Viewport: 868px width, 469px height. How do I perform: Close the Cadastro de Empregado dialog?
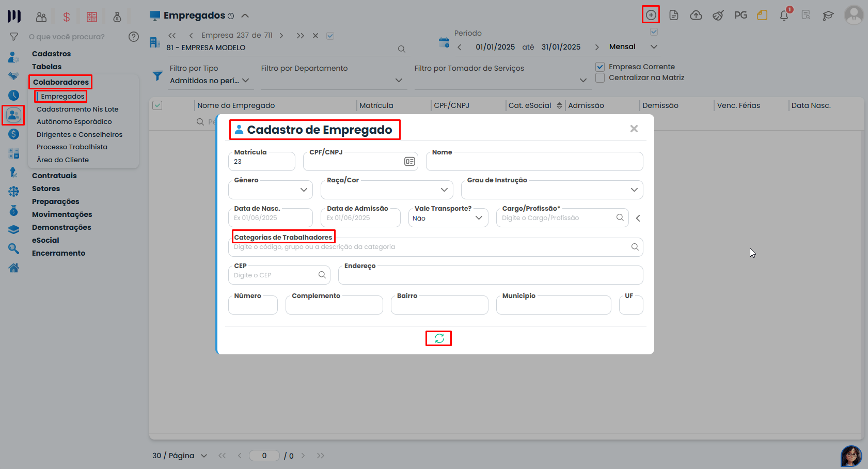point(634,129)
